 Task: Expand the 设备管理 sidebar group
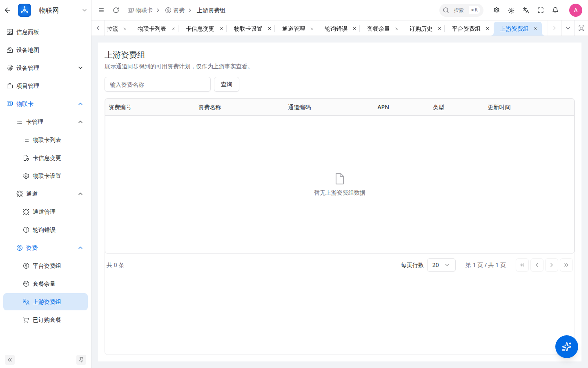tap(45, 68)
